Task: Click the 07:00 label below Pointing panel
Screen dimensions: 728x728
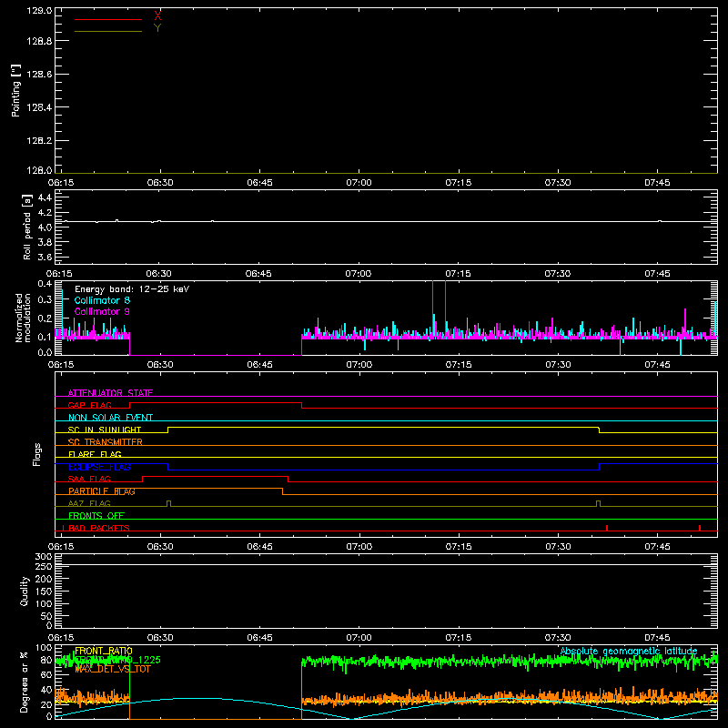Action: point(359,183)
